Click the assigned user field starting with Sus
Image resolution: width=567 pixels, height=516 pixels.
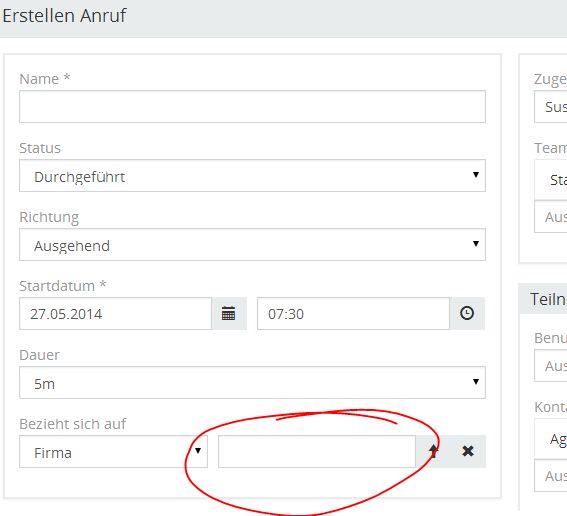(551, 107)
